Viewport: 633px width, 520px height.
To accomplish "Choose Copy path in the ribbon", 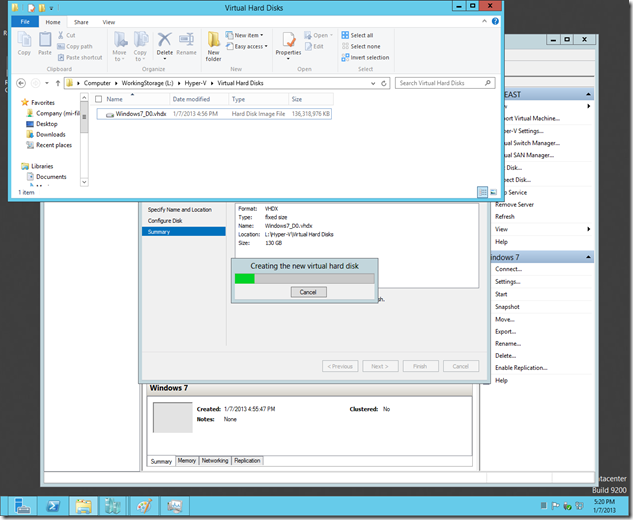I will pos(75,46).
